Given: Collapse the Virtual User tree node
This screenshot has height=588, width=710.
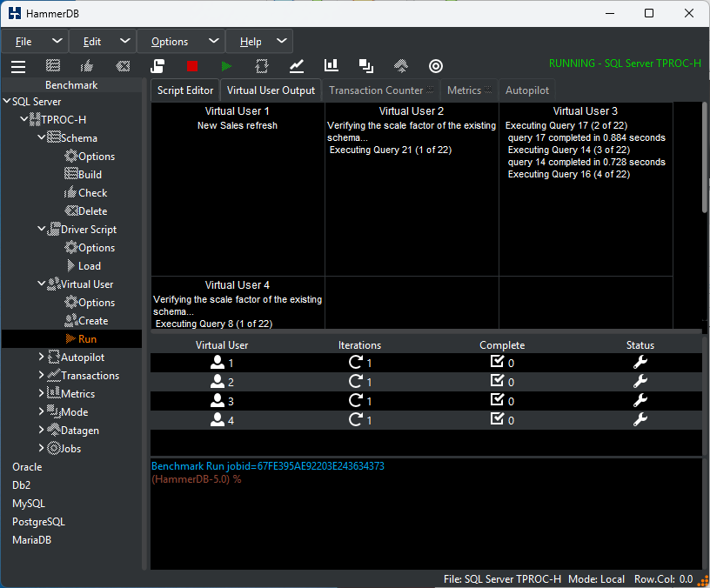Looking at the screenshot, I should (41, 284).
